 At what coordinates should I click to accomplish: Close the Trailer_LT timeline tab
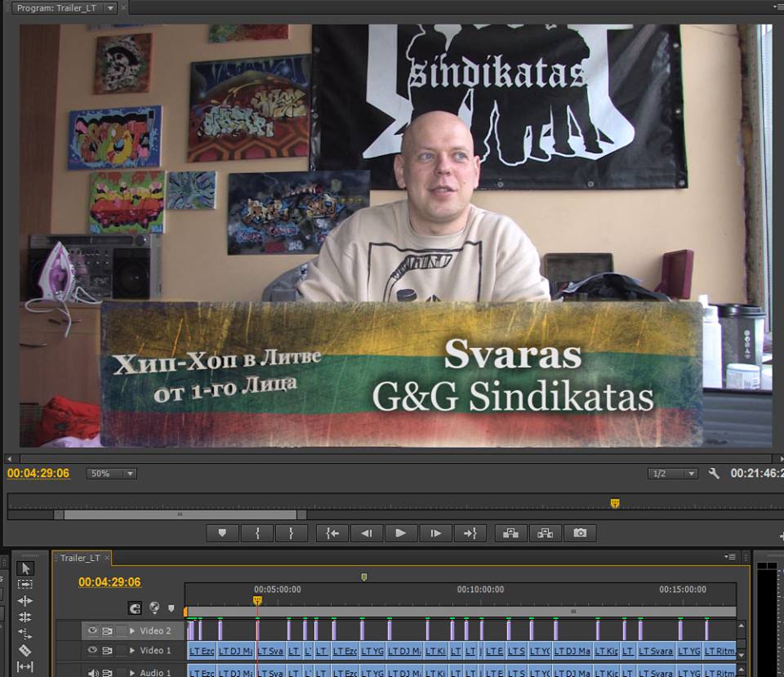(x=107, y=558)
